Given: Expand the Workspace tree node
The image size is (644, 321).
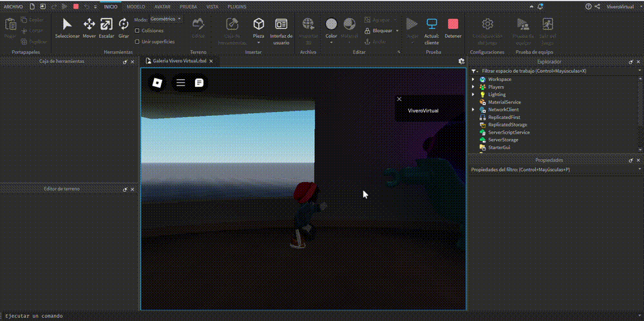Looking at the screenshot, I should (473, 79).
